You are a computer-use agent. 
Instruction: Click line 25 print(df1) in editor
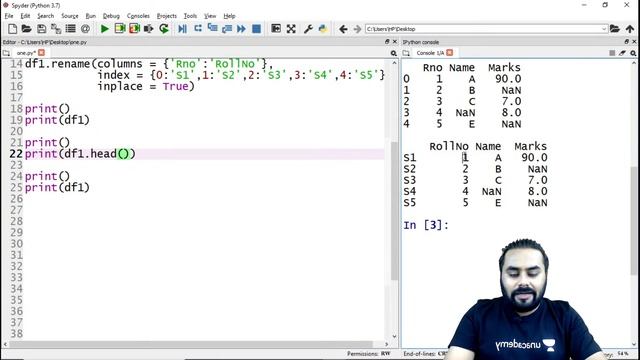[x=57, y=188]
